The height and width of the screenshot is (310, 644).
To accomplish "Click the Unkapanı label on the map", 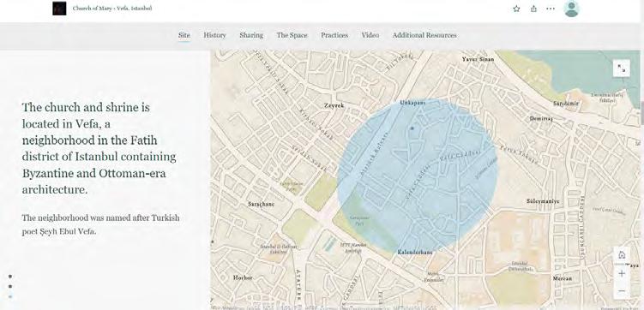I will [x=412, y=103].
